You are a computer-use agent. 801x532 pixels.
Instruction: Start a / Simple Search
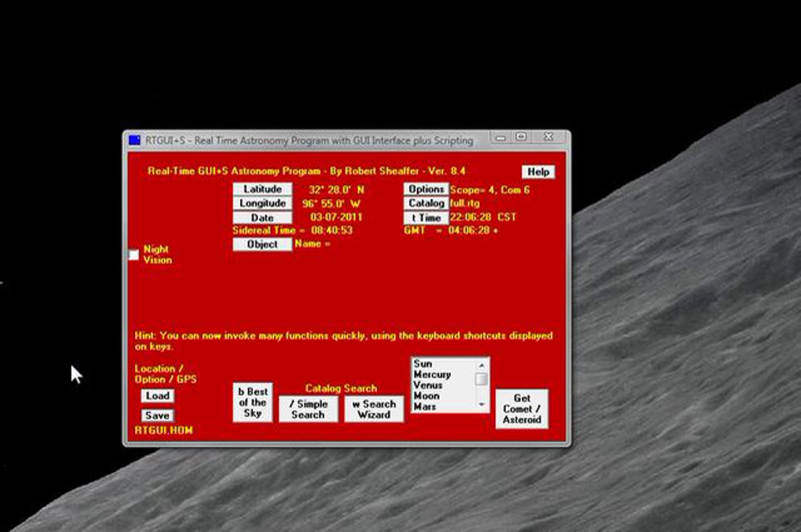click(308, 409)
